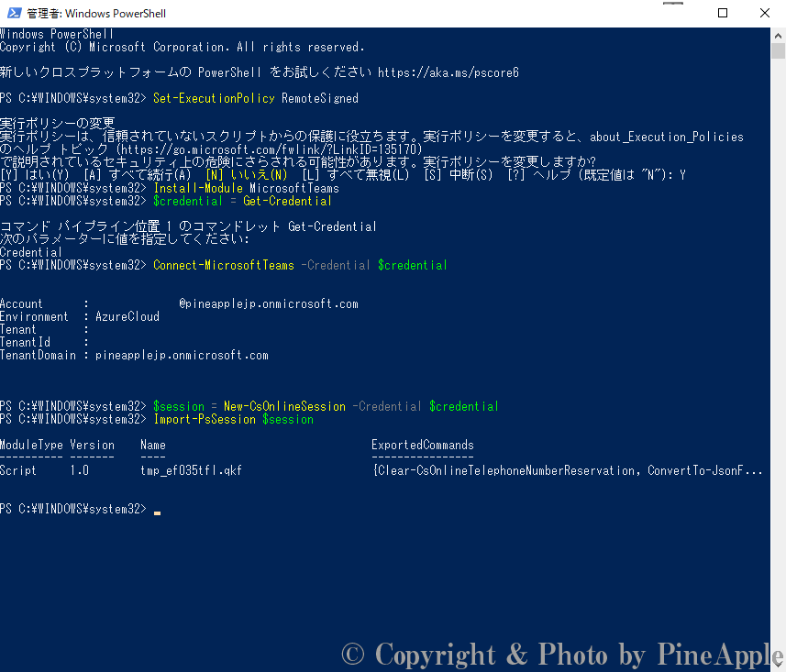
Task: Click the tmp_ef035tfl.qkf module name
Action: [x=191, y=470]
